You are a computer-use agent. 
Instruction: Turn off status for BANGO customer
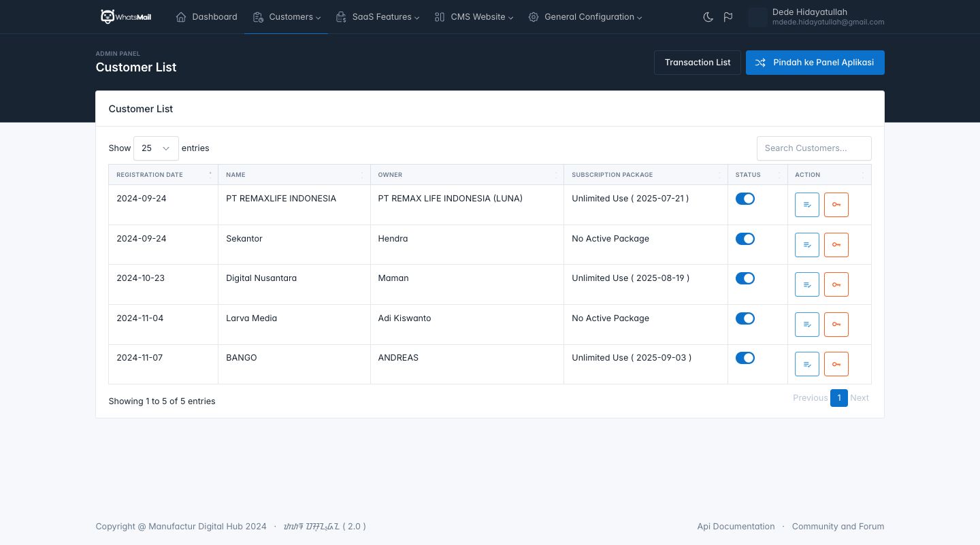(745, 358)
